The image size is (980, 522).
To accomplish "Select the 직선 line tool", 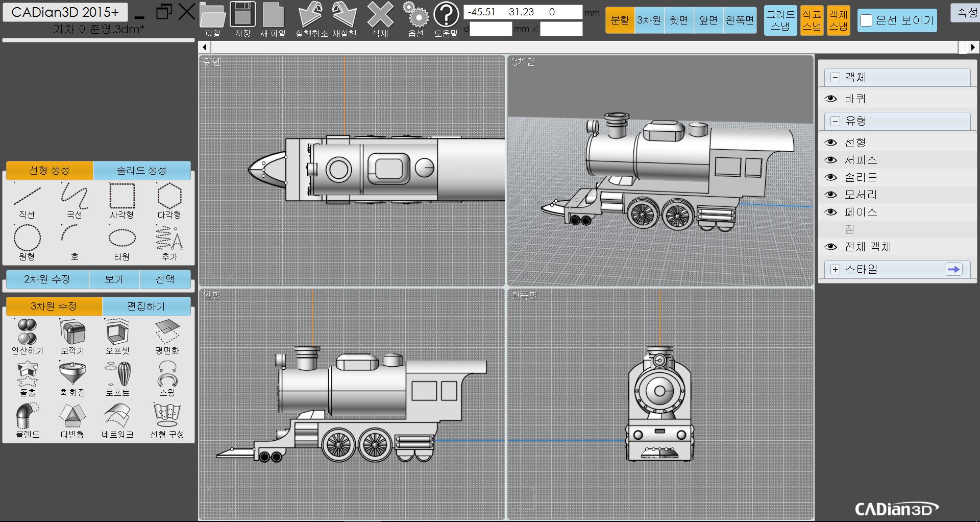I will coord(27,197).
